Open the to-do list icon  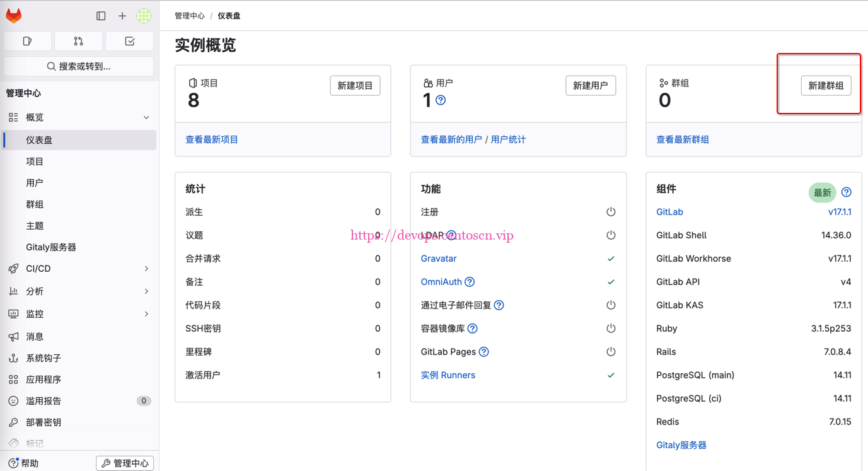[130, 41]
